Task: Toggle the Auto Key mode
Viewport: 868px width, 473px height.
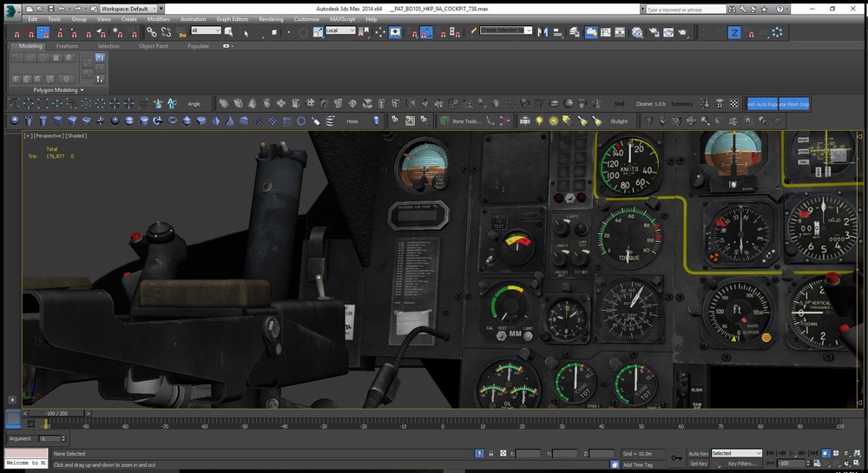Action: [698, 453]
